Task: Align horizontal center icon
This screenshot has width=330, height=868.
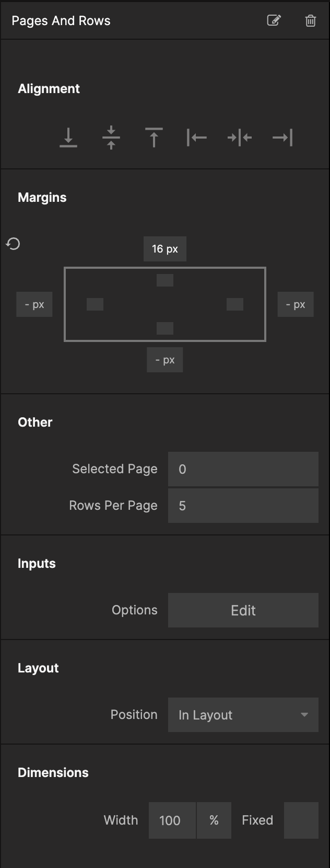Action: 240,138
